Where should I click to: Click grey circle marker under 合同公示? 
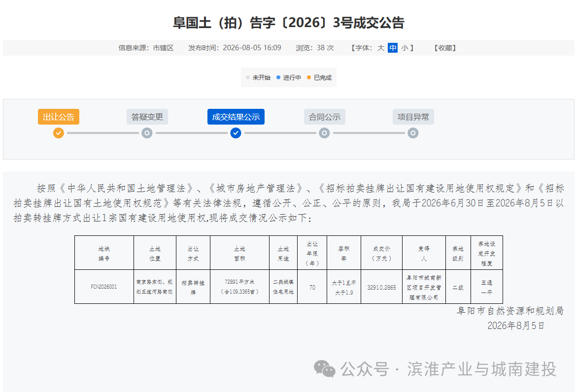(324, 133)
